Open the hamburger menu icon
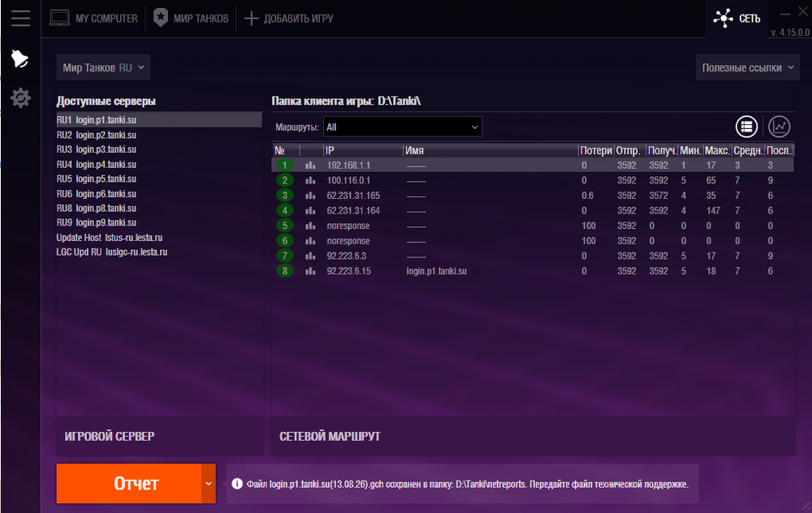This screenshot has width=812, height=513. [21, 18]
